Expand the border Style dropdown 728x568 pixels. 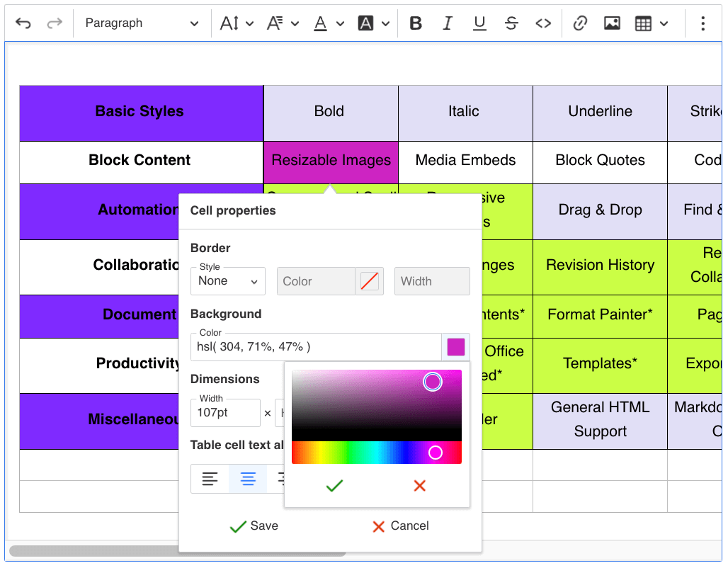pyautogui.click(x=228, y=281)
